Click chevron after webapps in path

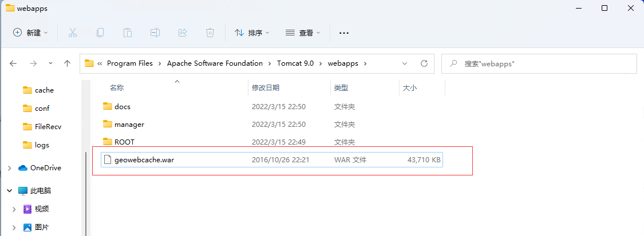point(366,63)
